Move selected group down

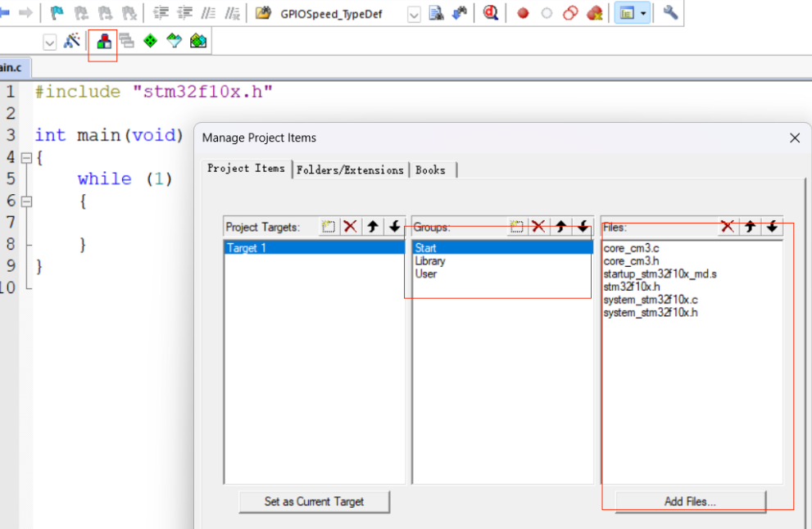(x=583, y=226)
